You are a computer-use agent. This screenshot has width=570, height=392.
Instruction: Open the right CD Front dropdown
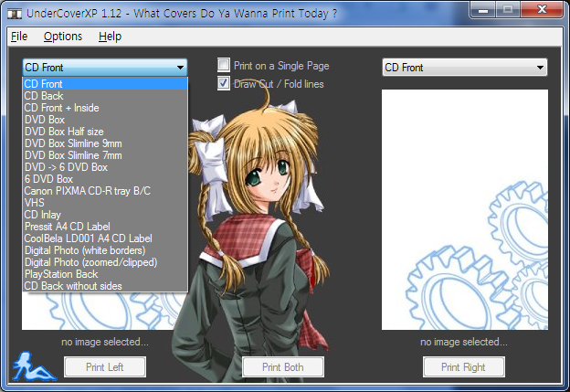[465, 68]
